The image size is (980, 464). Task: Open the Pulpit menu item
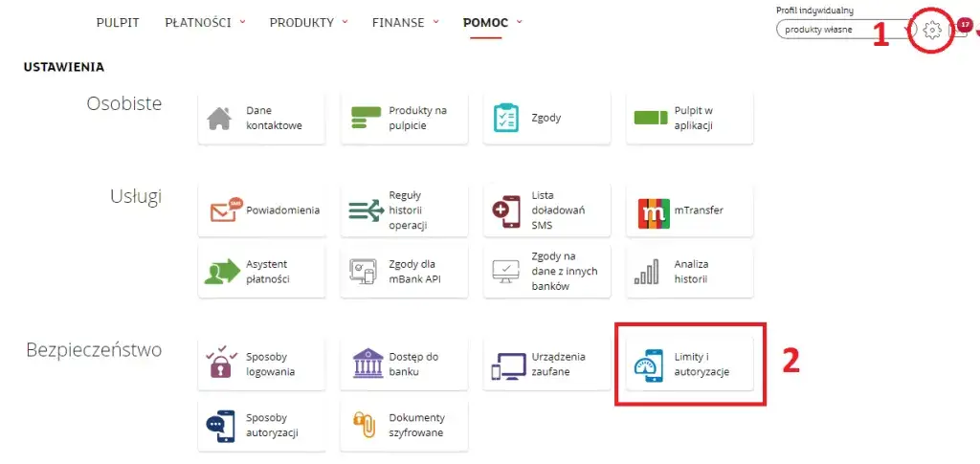(118, 22)
